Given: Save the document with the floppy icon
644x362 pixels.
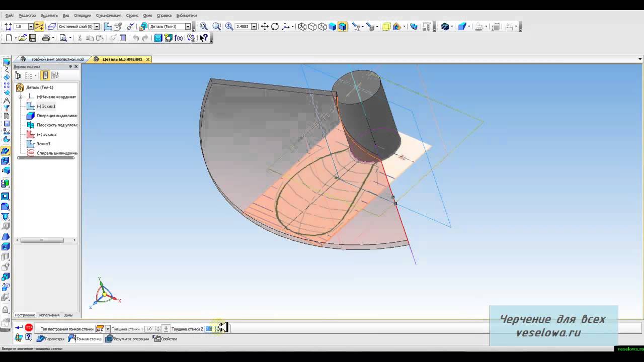Looking at the screenshot, I should (x=33, y=38).
